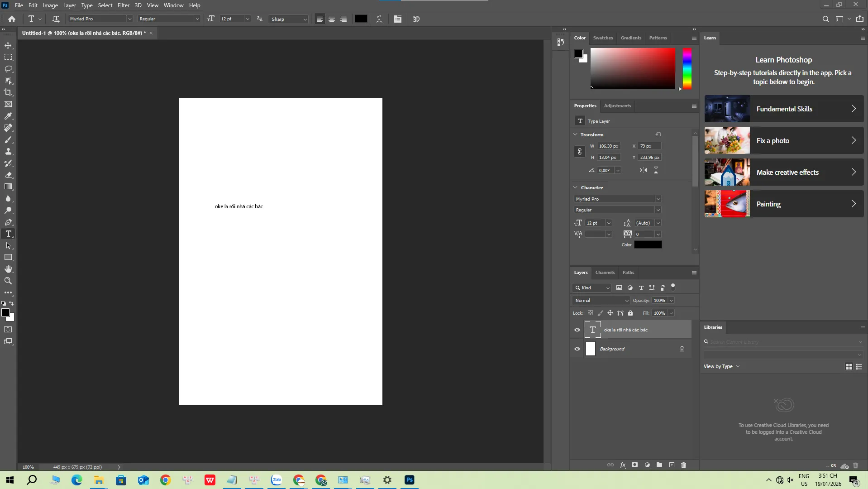Viewport: 868px width, 489px height.
Task: Hide the 'oke la rồi nhá các bác' text layer
Action: [x=577, y=330]
